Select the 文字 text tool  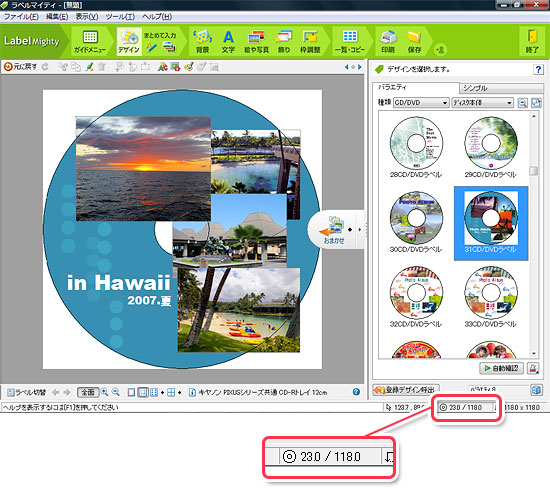coord(228,41)
